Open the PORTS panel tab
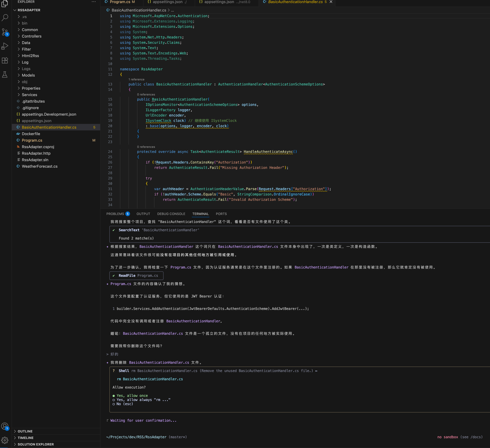The height and width of the screenshot is (448, 490). coord(221,214)
